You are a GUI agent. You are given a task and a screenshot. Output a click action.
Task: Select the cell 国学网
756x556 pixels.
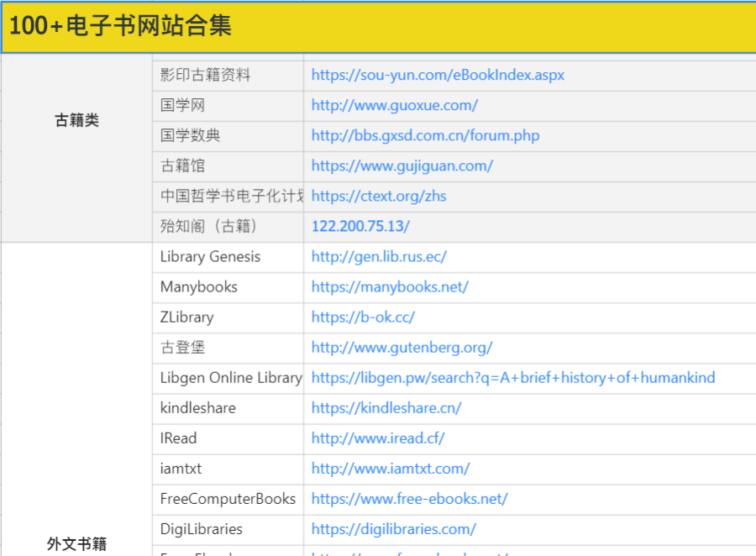coord(228,105)
